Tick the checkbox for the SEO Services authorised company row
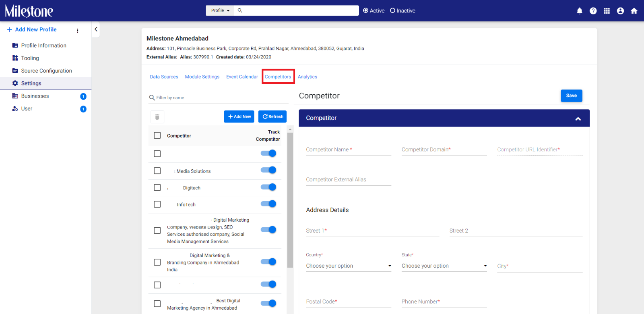The image size is (644, 314). [157, 231]
